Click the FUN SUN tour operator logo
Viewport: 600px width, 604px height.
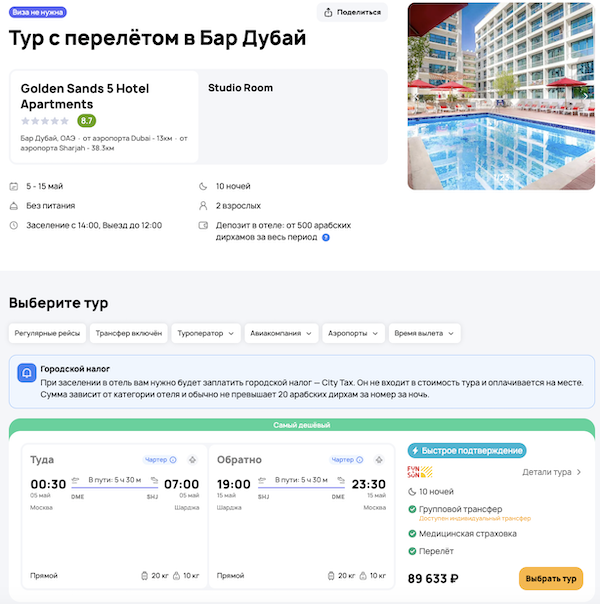click(x=420, y=472)
